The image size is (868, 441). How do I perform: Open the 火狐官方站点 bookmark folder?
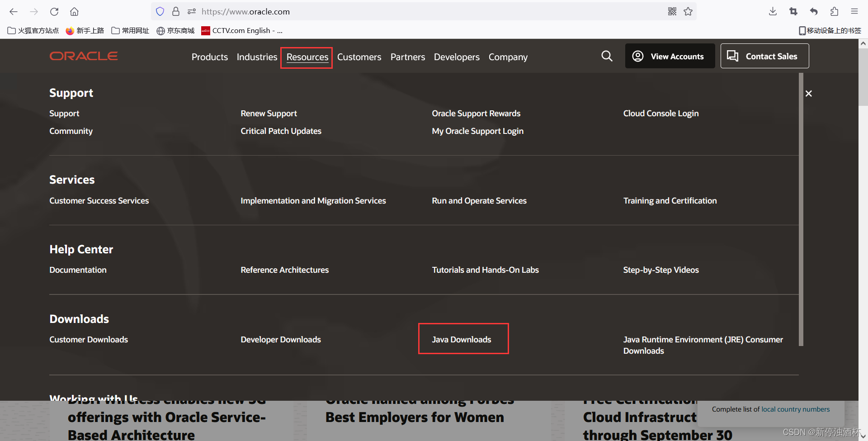33,31
